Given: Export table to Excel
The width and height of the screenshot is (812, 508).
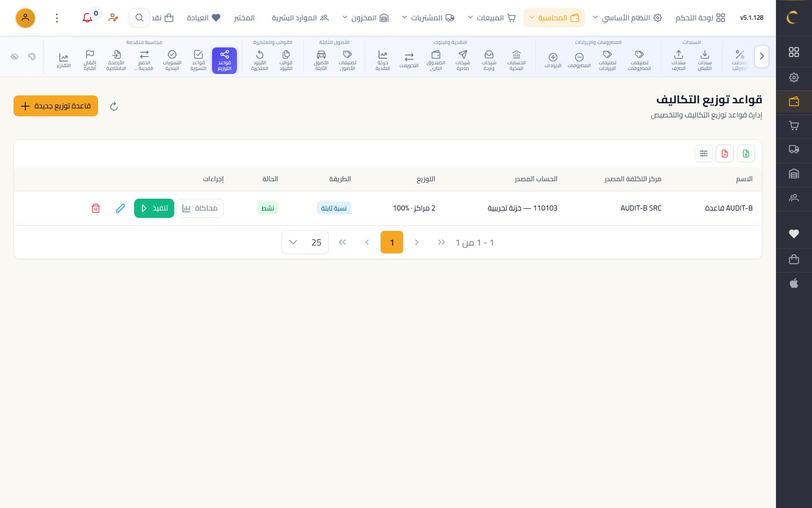Looking at the screenshot, I should coord(746,154).
